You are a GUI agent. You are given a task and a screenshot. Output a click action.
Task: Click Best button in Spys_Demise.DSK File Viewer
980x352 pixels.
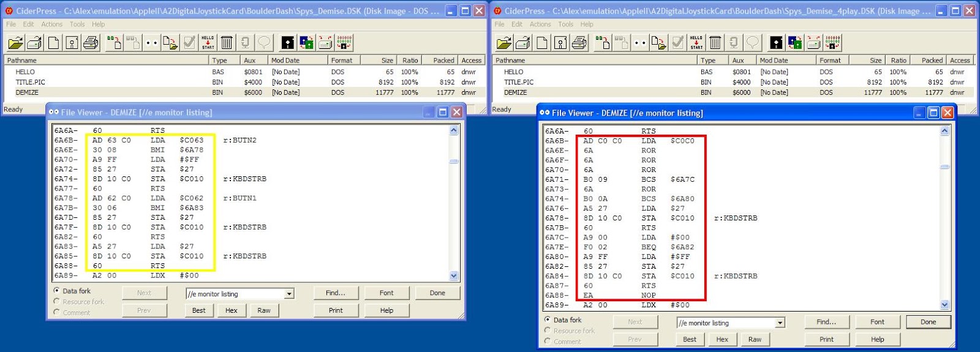[198, 310]
